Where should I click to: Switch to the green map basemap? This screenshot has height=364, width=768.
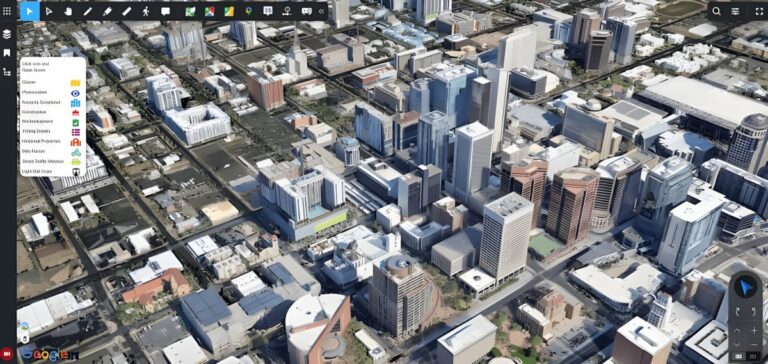[191, 11]
